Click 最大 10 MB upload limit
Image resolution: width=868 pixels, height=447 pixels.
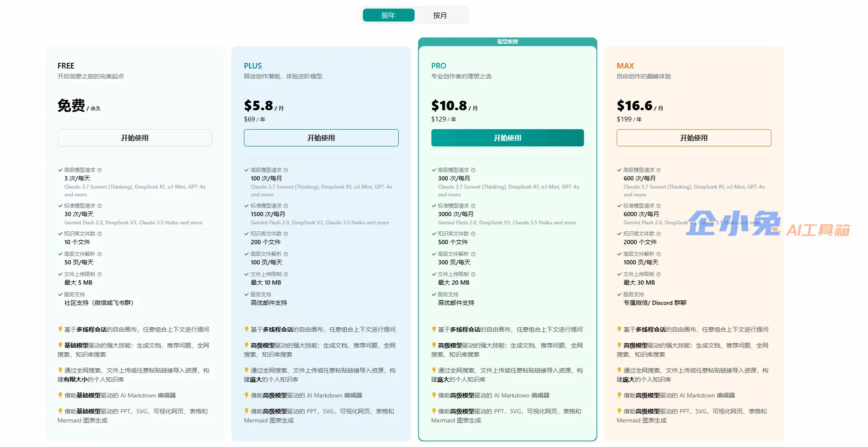(266, 282)
